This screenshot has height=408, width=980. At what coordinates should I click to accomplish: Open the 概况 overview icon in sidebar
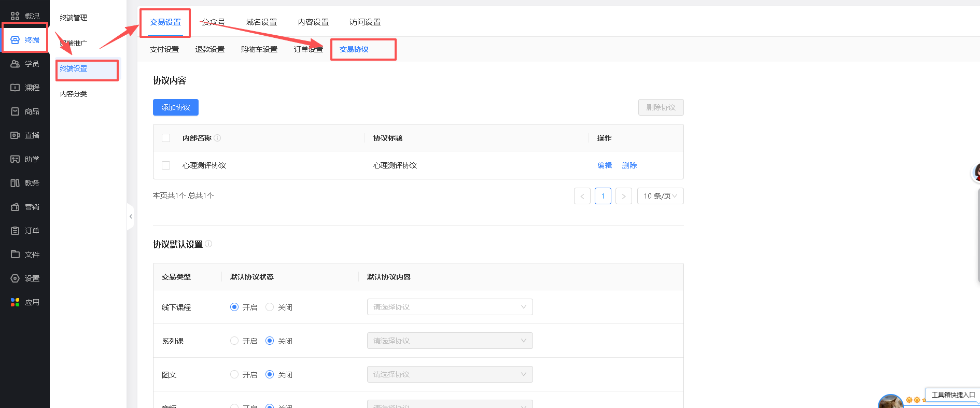tap(15, 16)
